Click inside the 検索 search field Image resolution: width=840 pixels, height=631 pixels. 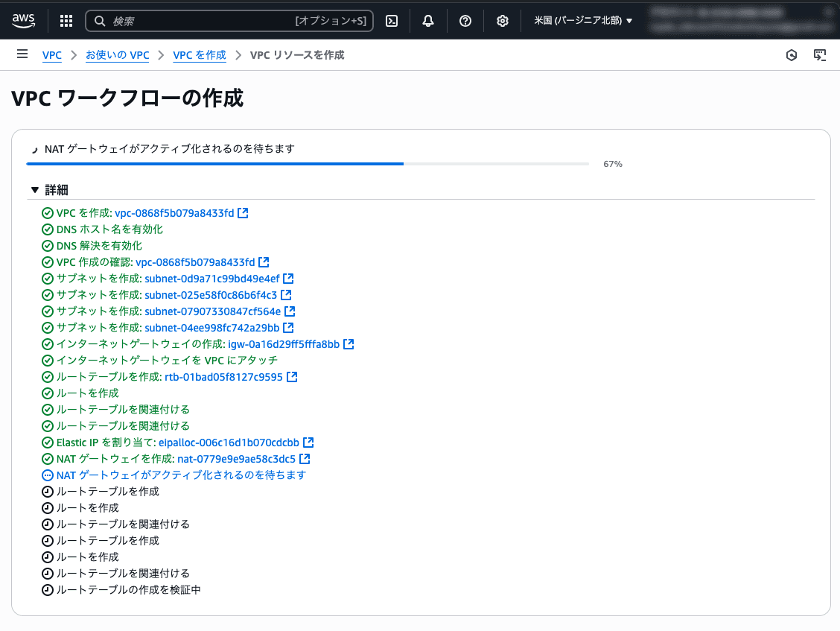point(223,21)
